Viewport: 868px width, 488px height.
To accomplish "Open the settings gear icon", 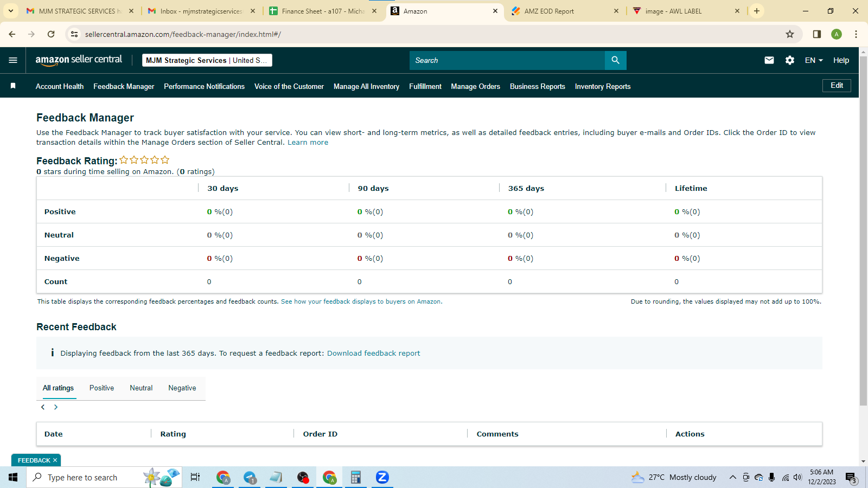I will point(790,60).
